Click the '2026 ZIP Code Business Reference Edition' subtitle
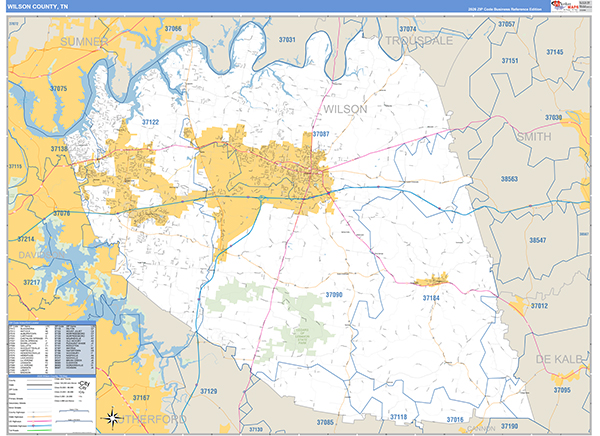 coord(504,9)
